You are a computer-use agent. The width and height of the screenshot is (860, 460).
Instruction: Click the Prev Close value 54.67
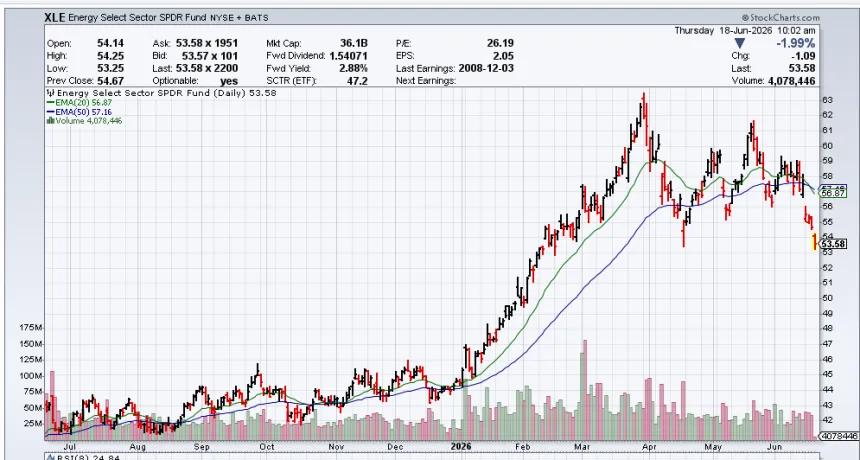[110, 81]
